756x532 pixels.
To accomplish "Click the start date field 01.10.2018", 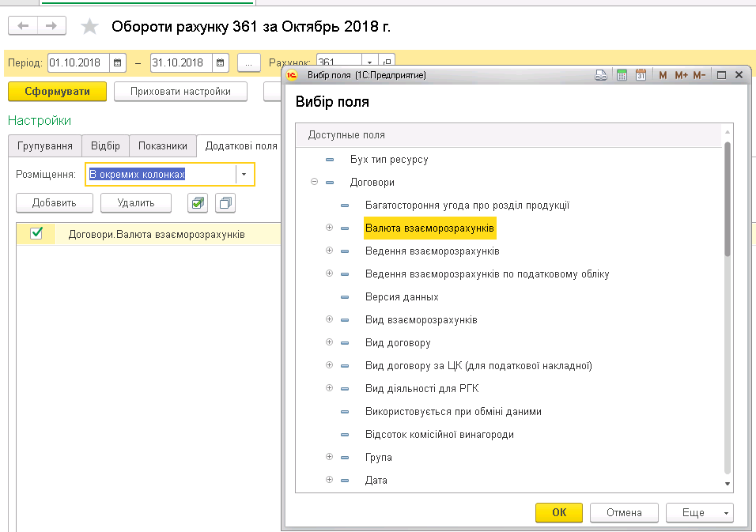I will [78, 62].
